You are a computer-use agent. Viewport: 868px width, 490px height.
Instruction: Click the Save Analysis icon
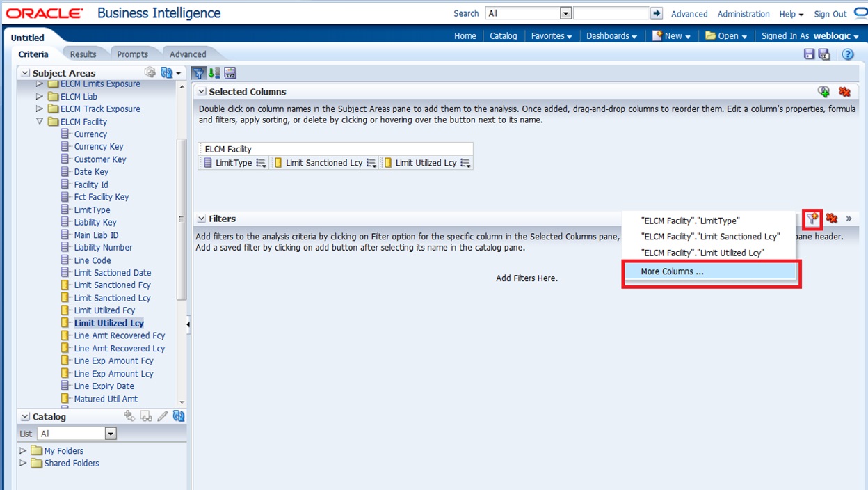click(x=809, y=54)
